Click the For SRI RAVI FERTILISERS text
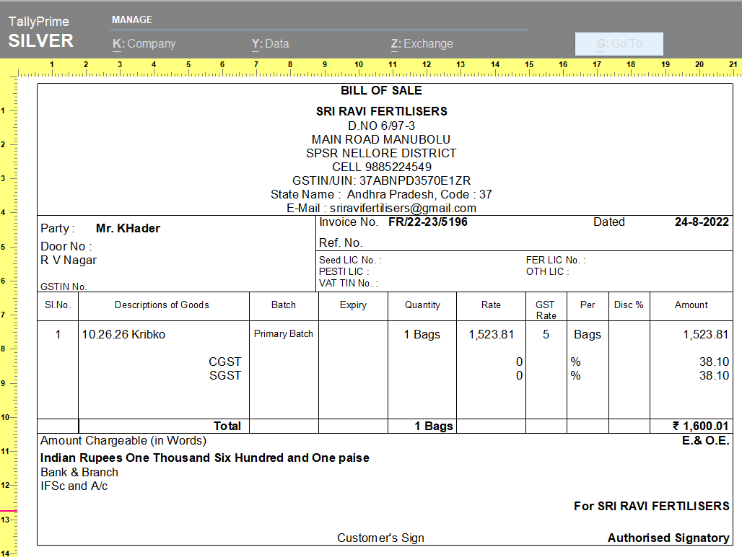Screen dimensions: 742x560 (x=652, y=506)
